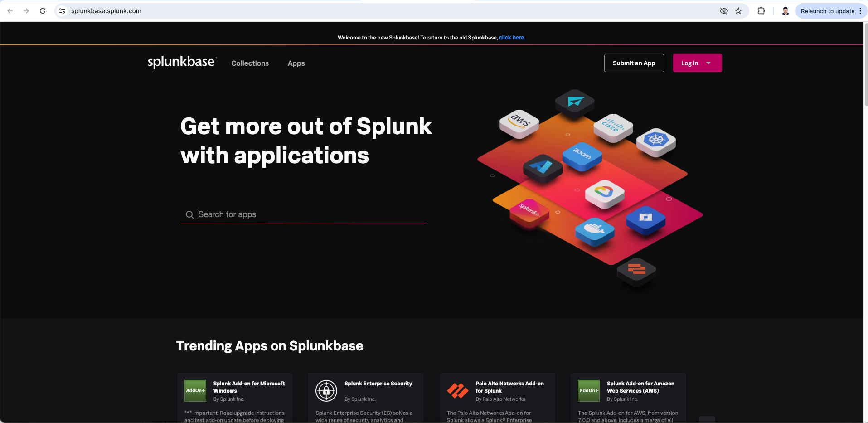Click the pink splunk> tile
868x423 pixels.
click(529, 213)
